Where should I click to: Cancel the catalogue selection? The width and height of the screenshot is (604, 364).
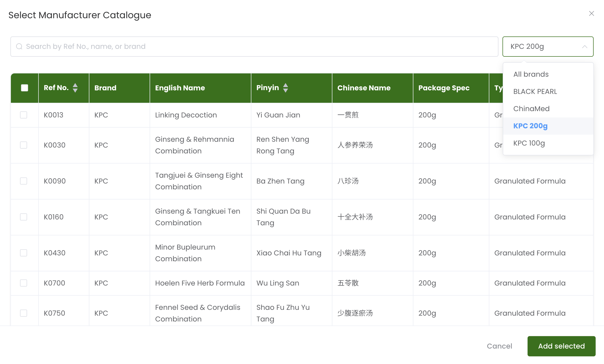499,346
